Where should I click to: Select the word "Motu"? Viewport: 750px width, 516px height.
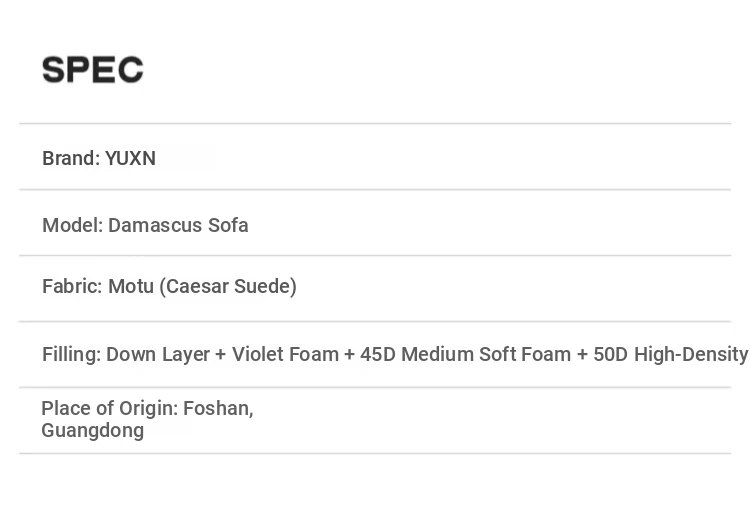tap(131, 287)
